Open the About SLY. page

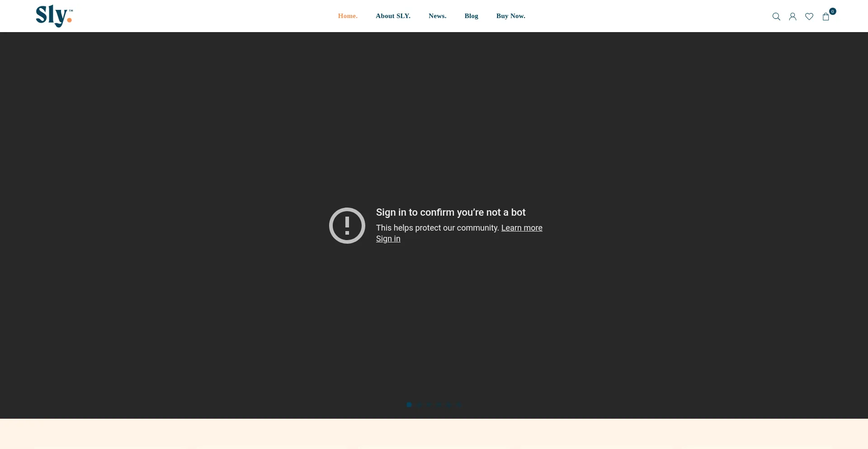tap(393, 16)
